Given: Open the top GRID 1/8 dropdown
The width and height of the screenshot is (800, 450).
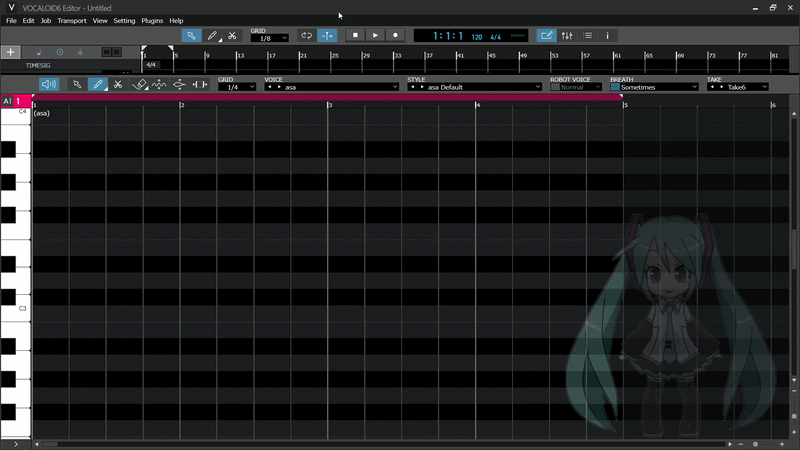Looking at the screenshot, I should [270, 38].
